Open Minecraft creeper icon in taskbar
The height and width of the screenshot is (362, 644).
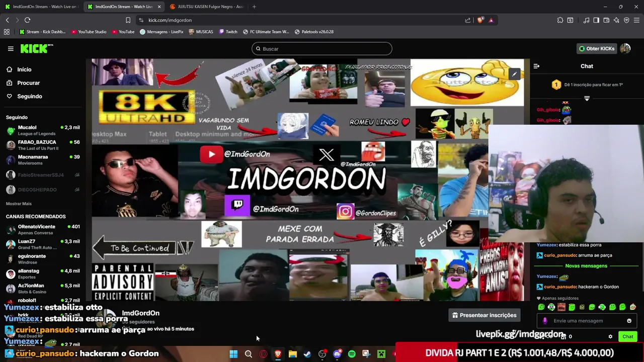pos(381,354)
